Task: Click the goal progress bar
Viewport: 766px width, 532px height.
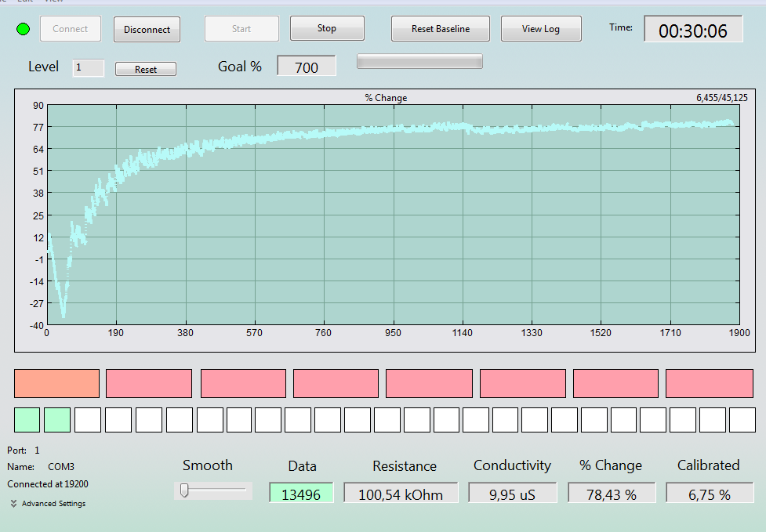Action: pyautogui.click(x=419, y=61)
